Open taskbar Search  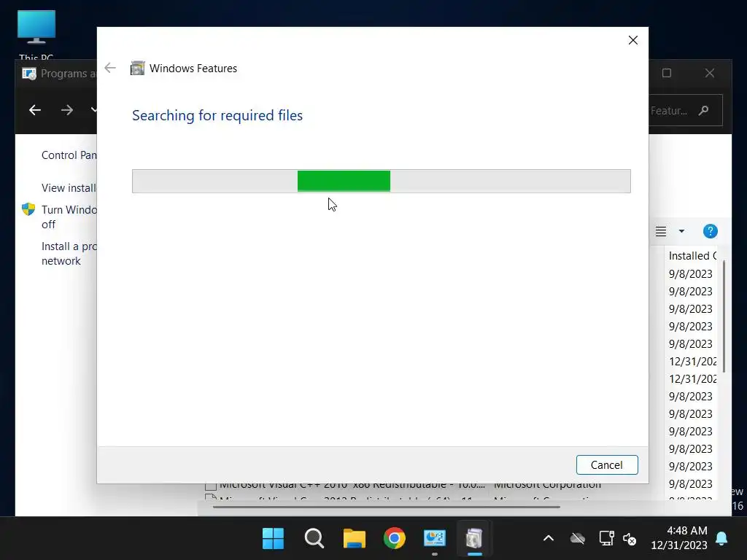314,539
